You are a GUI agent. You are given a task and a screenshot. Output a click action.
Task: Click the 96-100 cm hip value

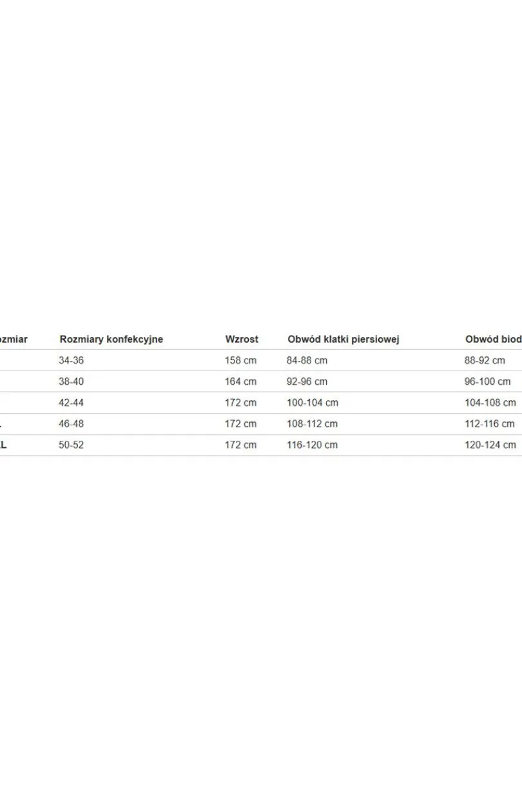(488, 382)
